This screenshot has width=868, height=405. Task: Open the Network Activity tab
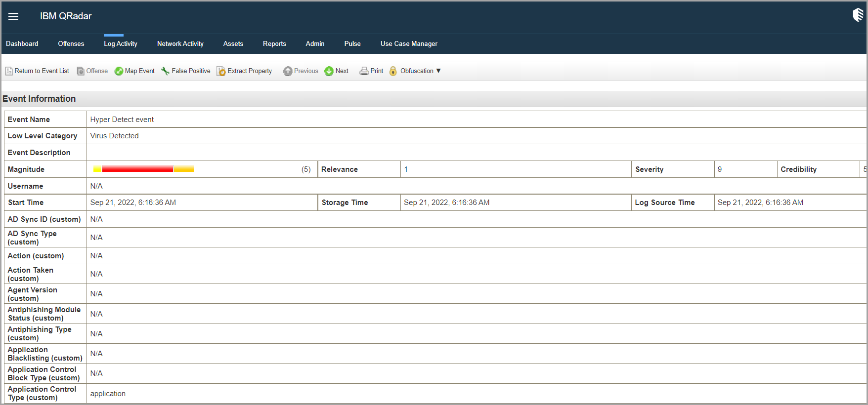click(x=180, y=43)
